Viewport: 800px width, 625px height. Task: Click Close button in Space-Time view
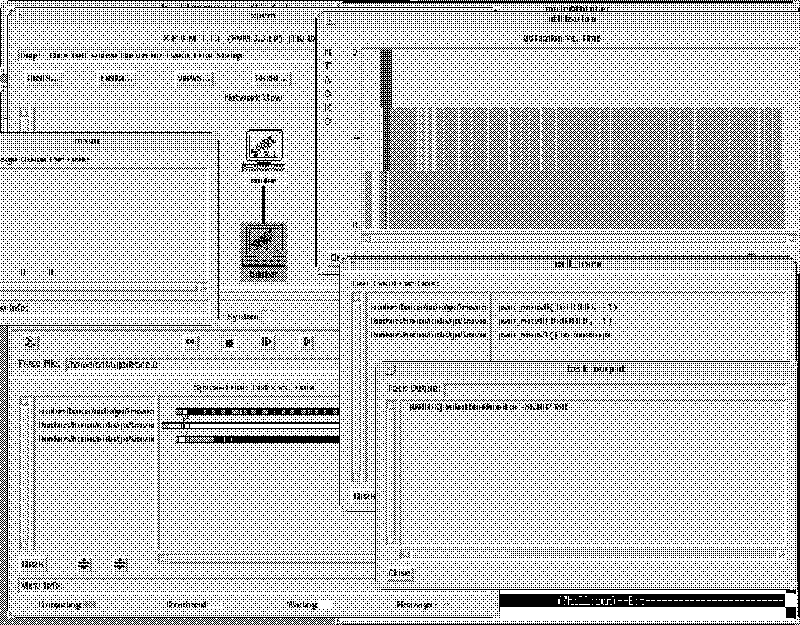click(x=33, y=564)
